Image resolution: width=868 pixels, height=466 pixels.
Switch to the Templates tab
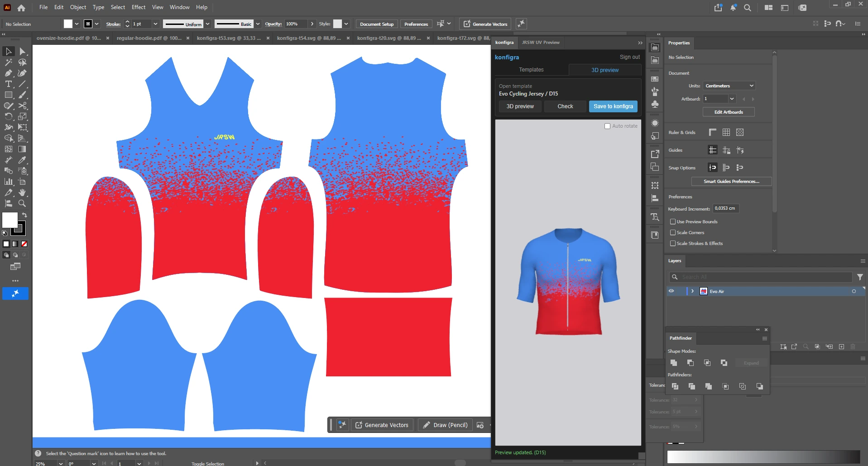[x=531, y=70]
